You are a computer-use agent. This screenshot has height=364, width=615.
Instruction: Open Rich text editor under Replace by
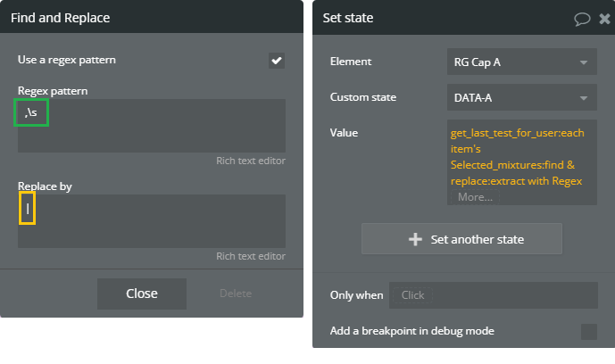[251, 257]
